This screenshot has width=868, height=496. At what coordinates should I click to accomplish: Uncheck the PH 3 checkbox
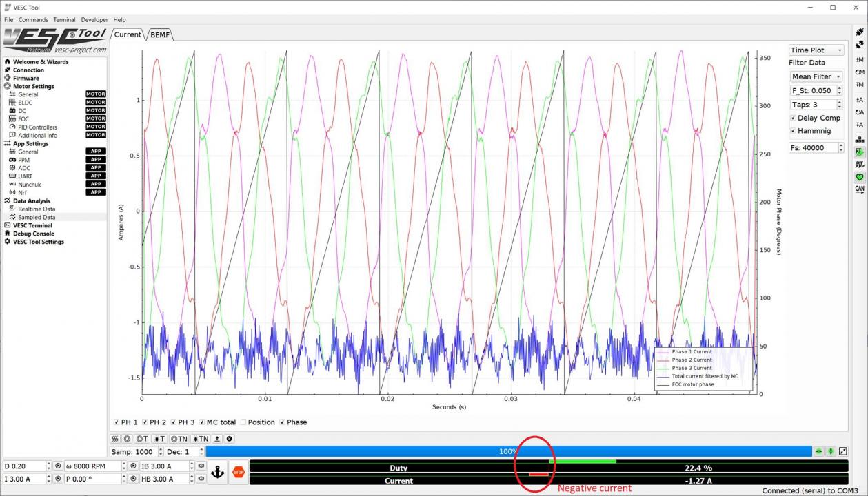183,422
